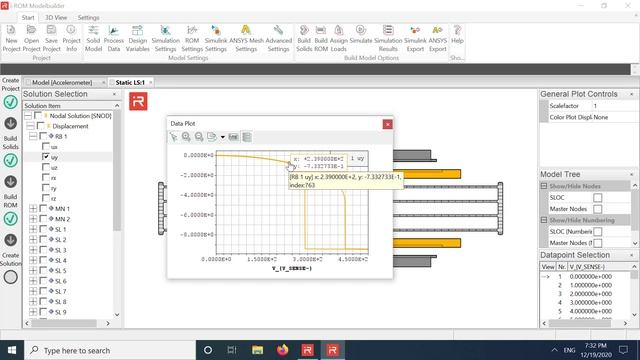The image size is (640, 360).
Task: Open Solid Model settings
Action: coord(93,39)
